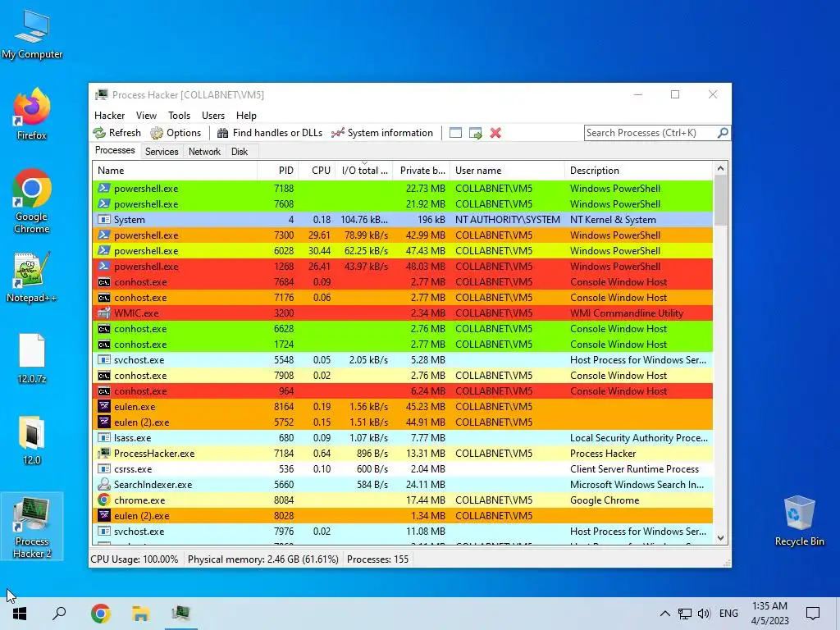Image resolution: width=840 pixels, height=630 pixels.
Task: Open the View menu
Action: coord(146,116)
